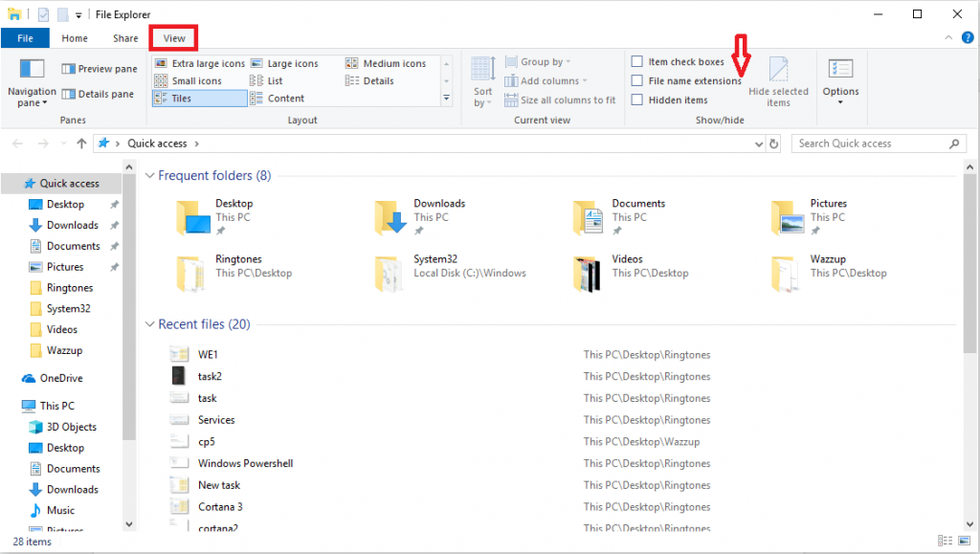The image size is (980, 554).
Task: Open the Wazzup frequent folder tile
Action: [x=829, y=273]
